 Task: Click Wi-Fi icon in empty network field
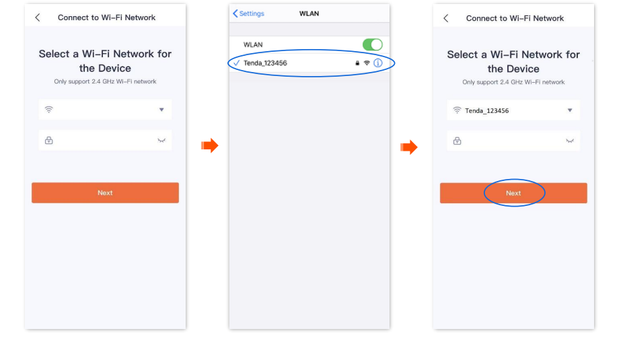49,110
